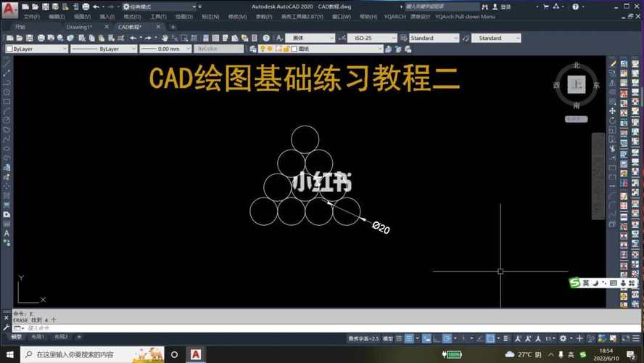This screenshot has width=644, height=363.
Task: Click the ByLayer color swatch box
Action: 9,49
